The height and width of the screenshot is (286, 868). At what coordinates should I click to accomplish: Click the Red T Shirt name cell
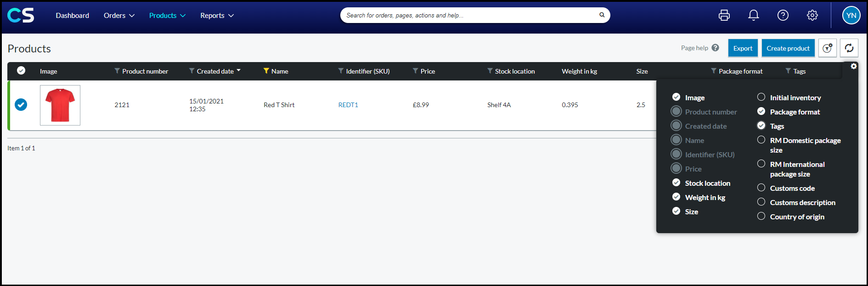pos(279,105)
